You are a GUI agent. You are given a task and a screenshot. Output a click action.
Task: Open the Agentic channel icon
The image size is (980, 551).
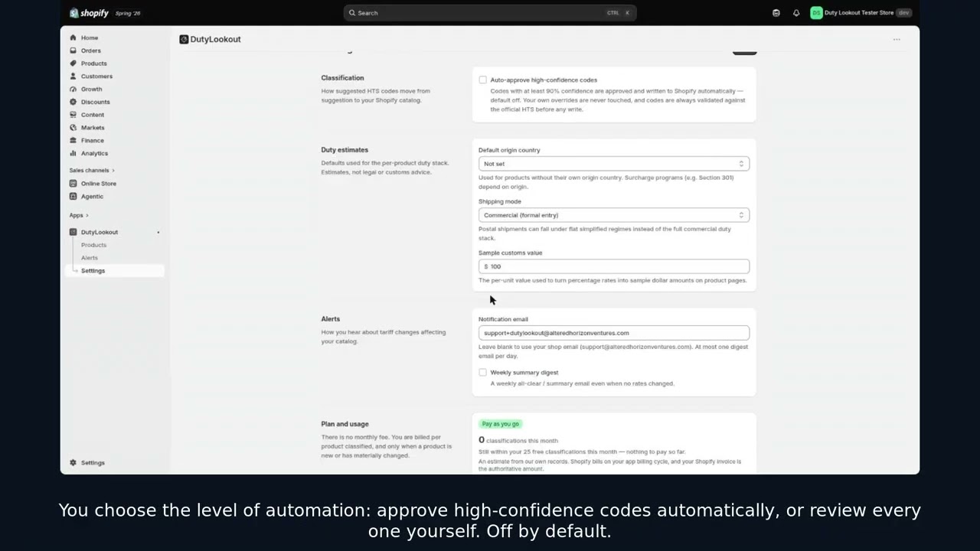[x=73, y=197]
